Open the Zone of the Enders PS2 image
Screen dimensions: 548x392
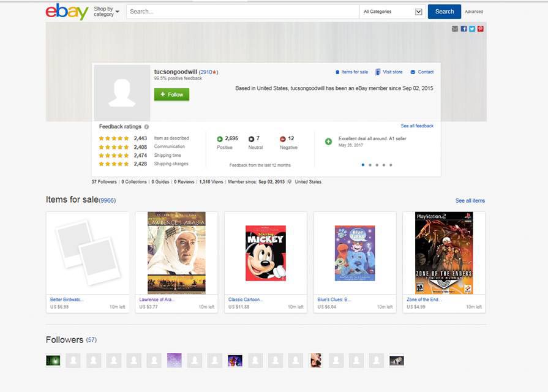pyautogui.click(x=444, y=253)
